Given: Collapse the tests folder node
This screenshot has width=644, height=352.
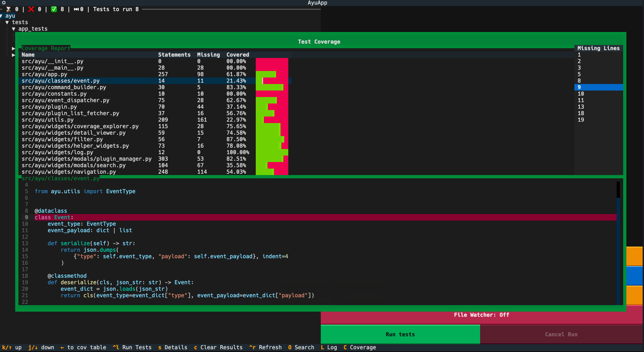Looking at the screenshot, I should [x=7, y=22].
